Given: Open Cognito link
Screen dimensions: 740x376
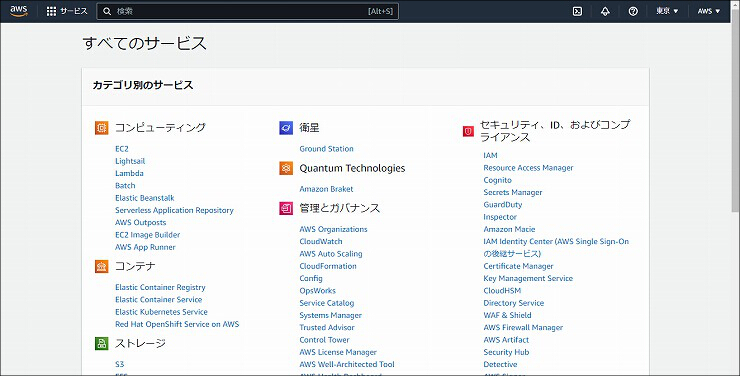Looking at the screenshot, I should 497,180.
